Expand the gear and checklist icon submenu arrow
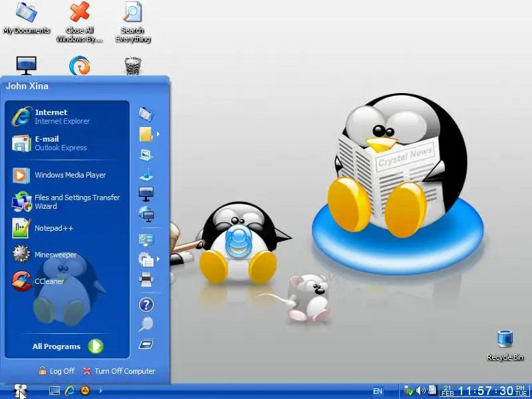Viewport: 532px width, 399px height. pyautogui.click(x=158, y=259)
